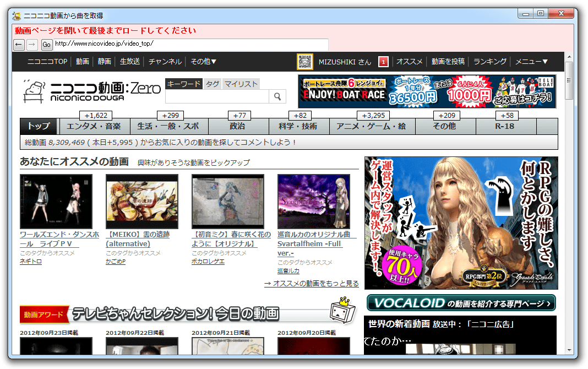Select the 科学・技術 category tab
The width and height of the screenshot is (588, 369).
point(298,126)
